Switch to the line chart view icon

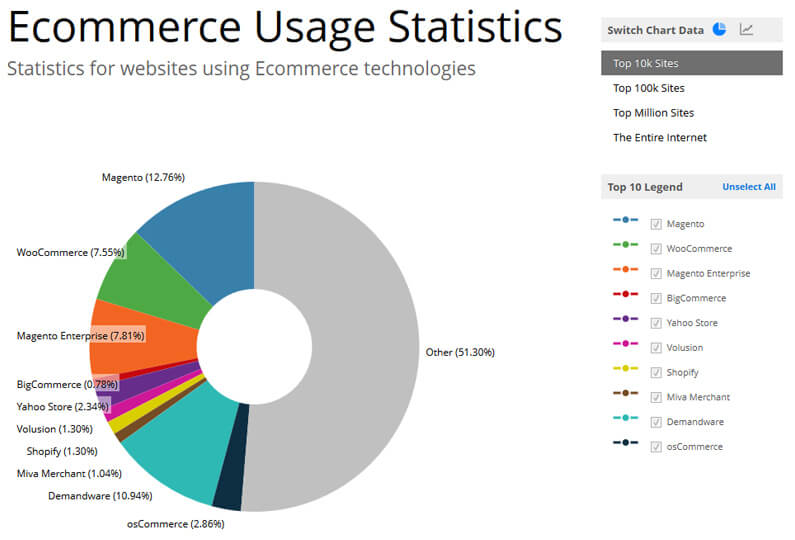tap(746, 29)
